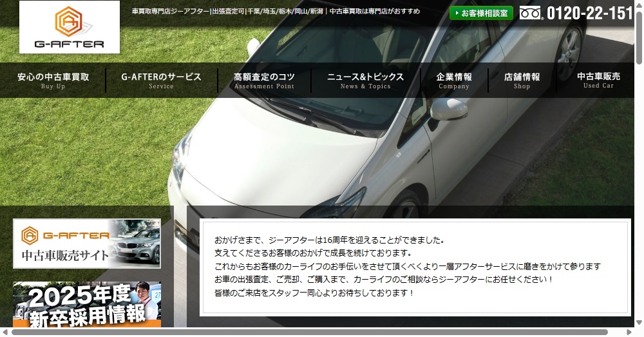Open the お客様相談室 green button
Image resolution: width=644 pixels, height=337 pixels.
click(480, 13)
